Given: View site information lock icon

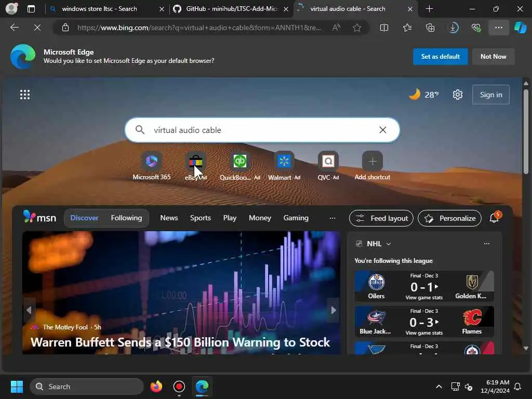Looking at the screenshot, I should click(65, 28).
